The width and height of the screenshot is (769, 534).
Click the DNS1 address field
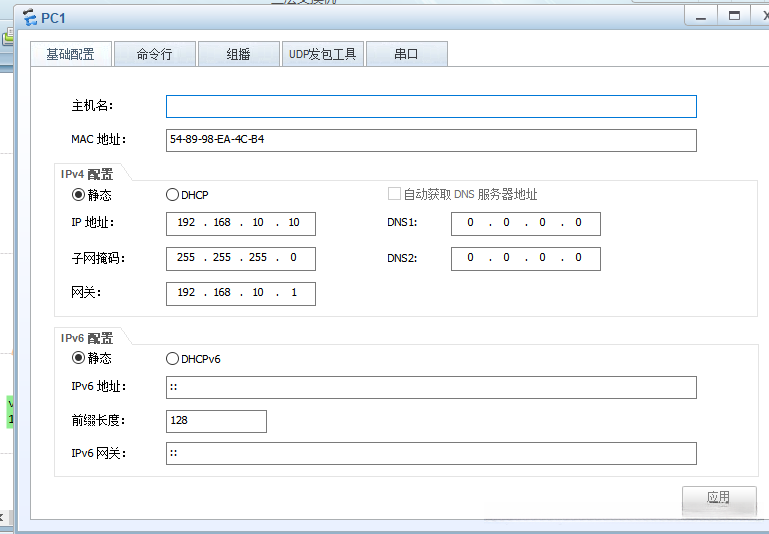(x=526, y=224)
